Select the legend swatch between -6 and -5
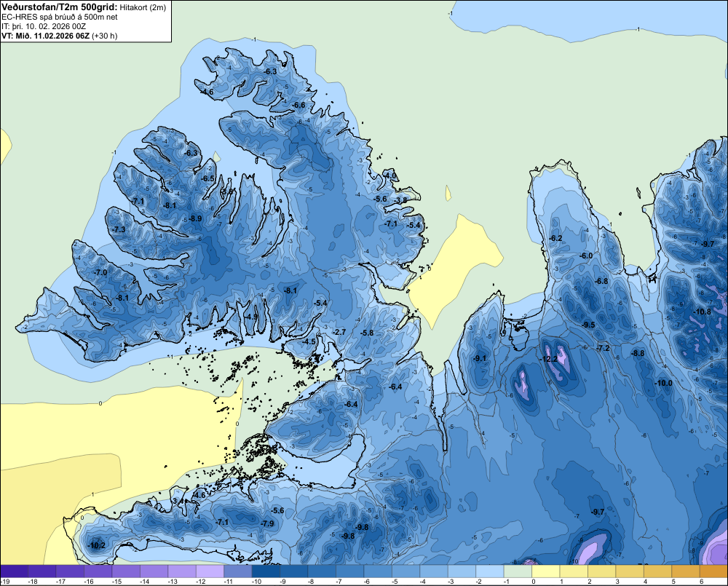The width and height of the screenshot is (728, 586). tap(378, 571)
